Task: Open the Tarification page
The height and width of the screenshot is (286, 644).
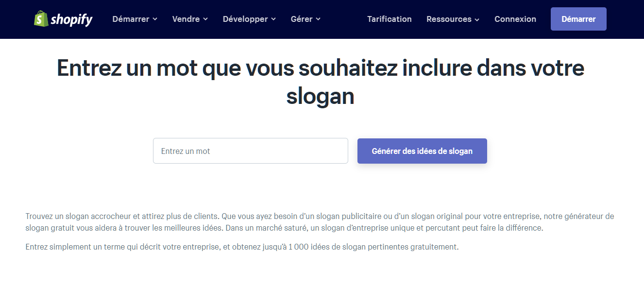Action: pos(389,19)
